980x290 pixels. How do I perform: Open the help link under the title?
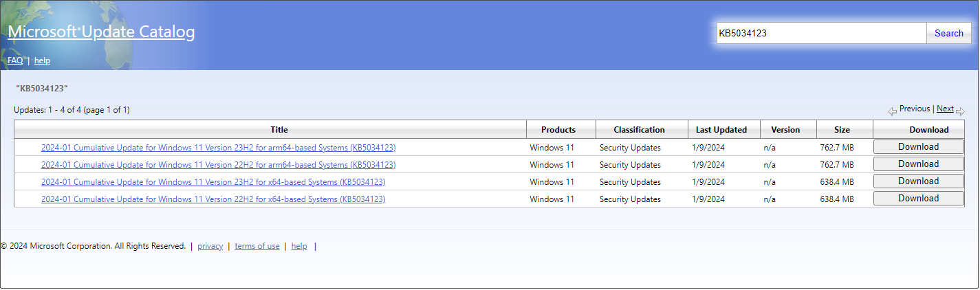click(x=42, y=60)
